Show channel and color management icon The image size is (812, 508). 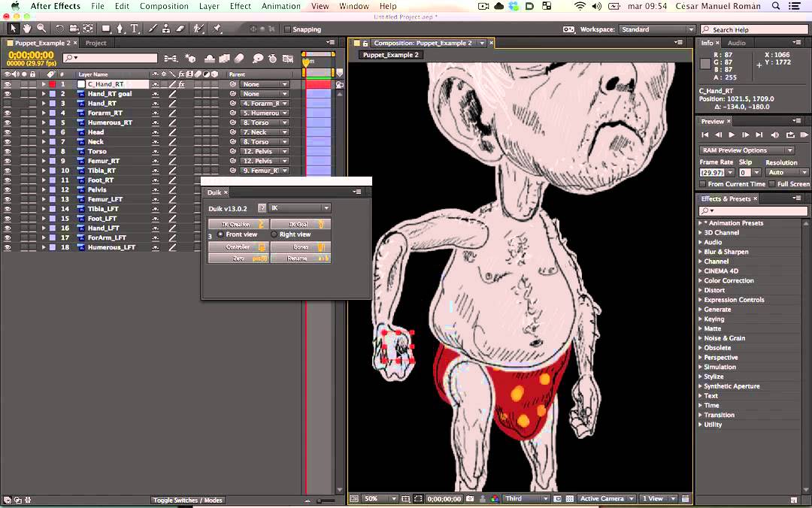click(x=495, y=499)
